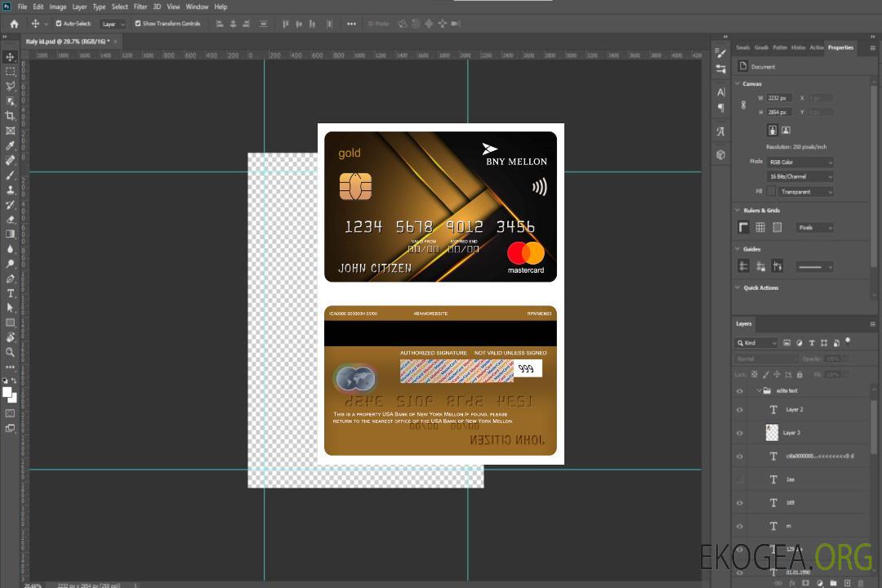Set canvas to landscape orientation
Image resolution: width=882 pixels, height=588 pixels.
tap(786, 130)
